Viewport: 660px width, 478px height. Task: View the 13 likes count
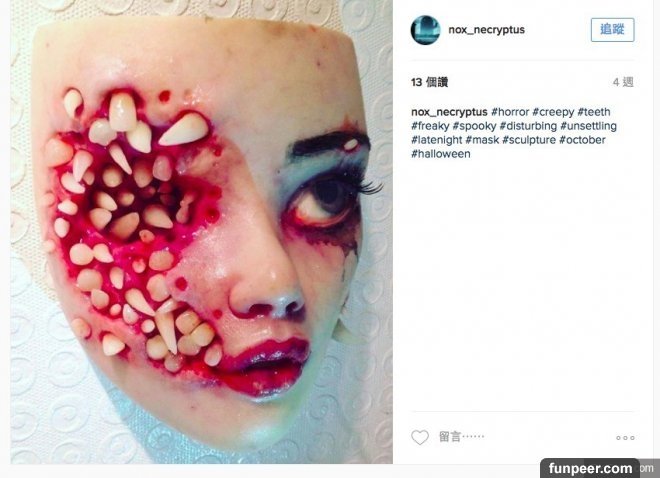[x=429, y=82]
